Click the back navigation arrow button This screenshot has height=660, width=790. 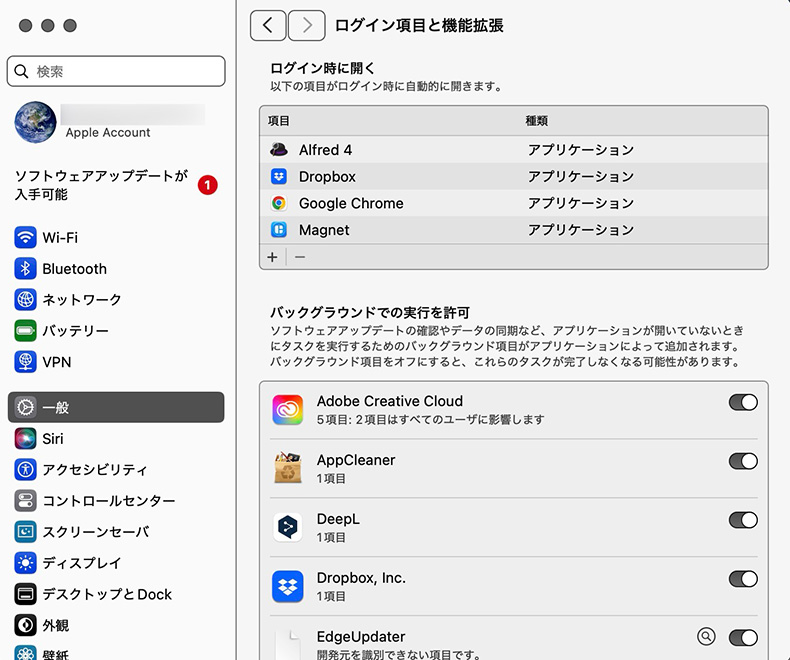(x=268, y=26)
